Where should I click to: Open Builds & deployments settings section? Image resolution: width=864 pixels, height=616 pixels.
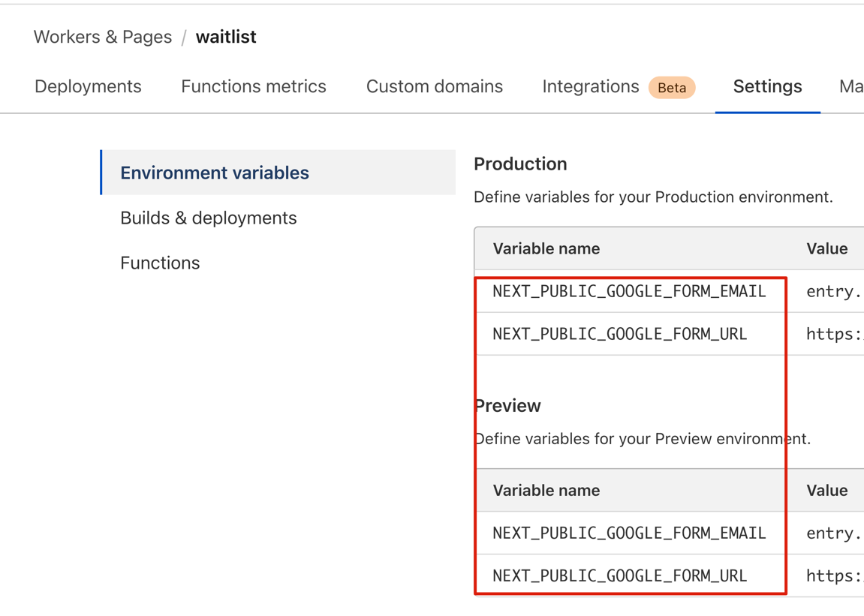coord(209,218)
